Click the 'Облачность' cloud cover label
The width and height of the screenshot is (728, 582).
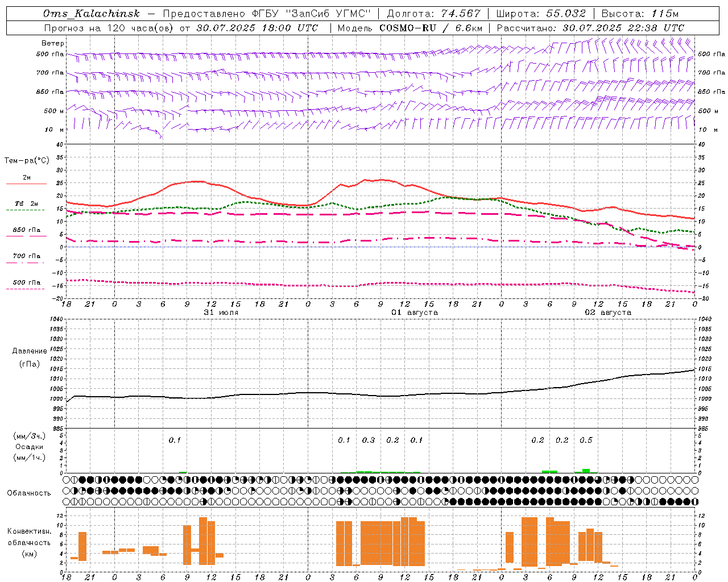tap(29, 493)
